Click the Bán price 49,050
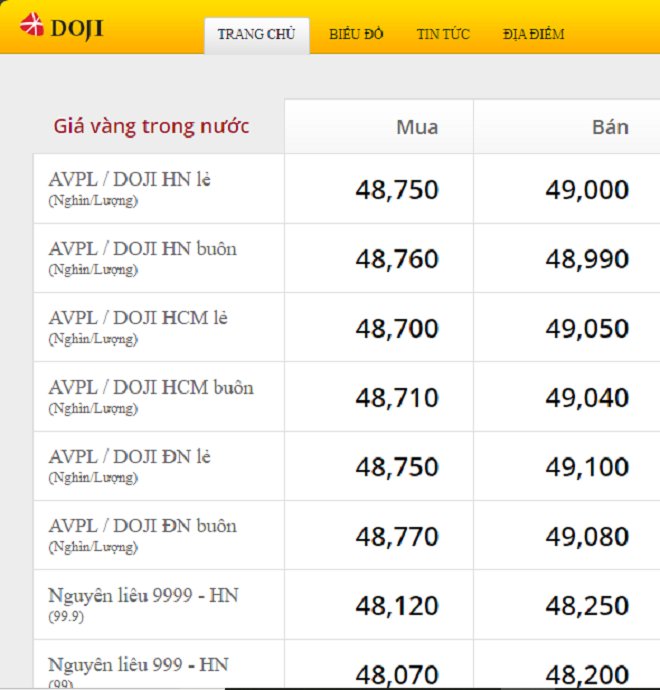 point(587,329)
